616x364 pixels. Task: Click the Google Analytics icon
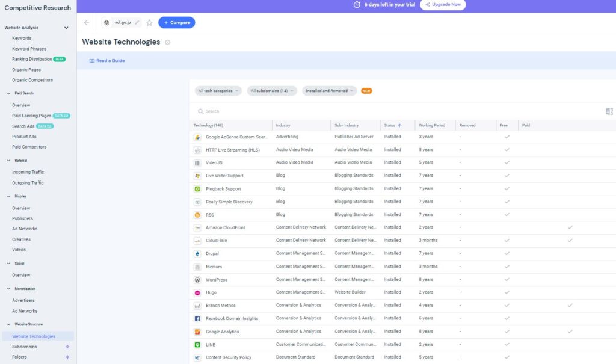pyautogui.click(x=197, y=332)
